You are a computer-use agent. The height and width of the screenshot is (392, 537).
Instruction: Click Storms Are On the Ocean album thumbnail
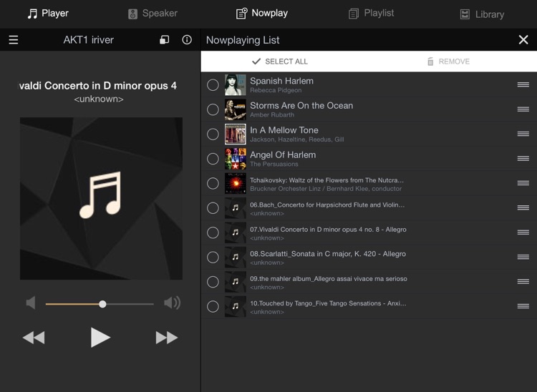[236, 109]
